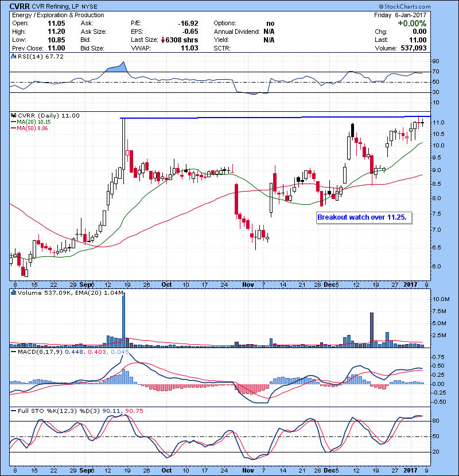
Task: Click the 10.0M volume axis label
Action: 441,299
